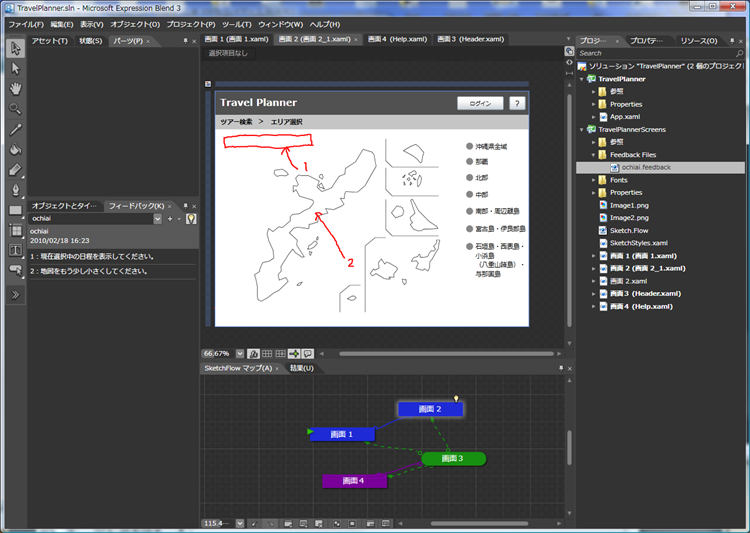The height and width of the screenshot is (533, 750).
Task: Click the ochiai.feedback file icon
Action: click(x=615, y=167)
